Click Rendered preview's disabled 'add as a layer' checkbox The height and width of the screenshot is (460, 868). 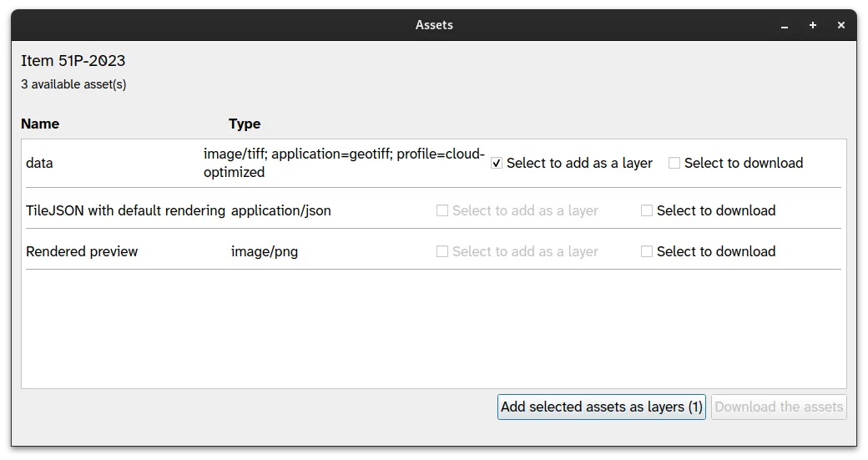442,252
